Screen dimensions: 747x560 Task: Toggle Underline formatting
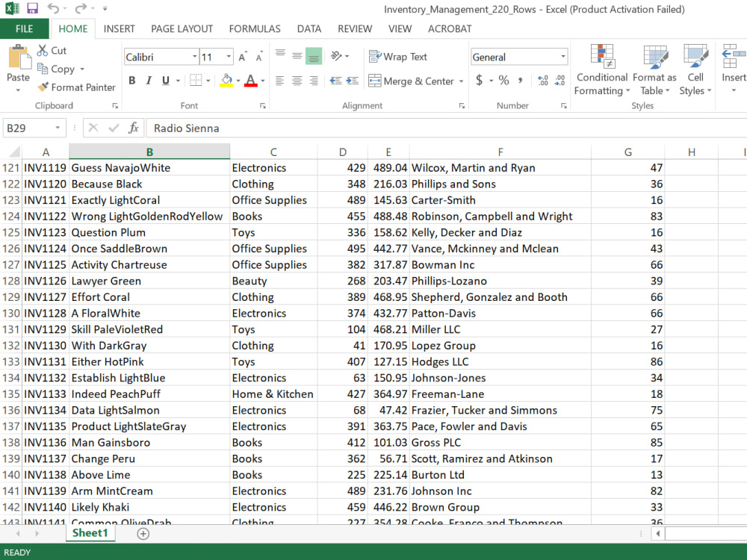(165, 81)
